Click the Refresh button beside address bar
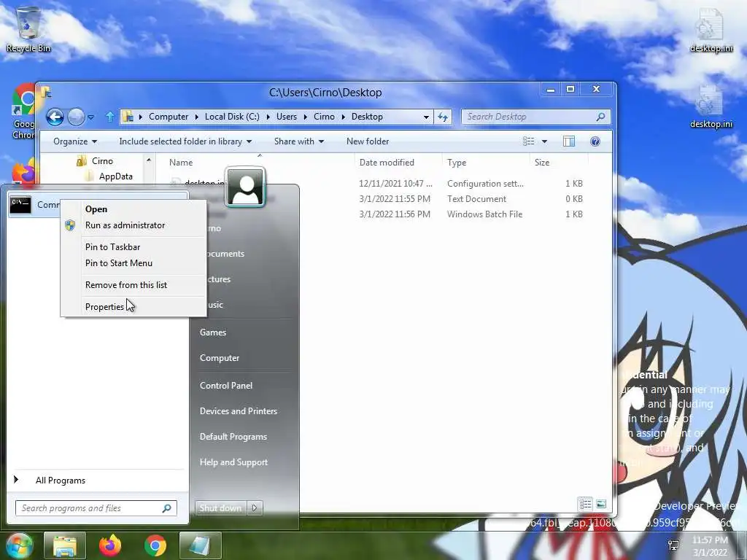 pos(443,117)
